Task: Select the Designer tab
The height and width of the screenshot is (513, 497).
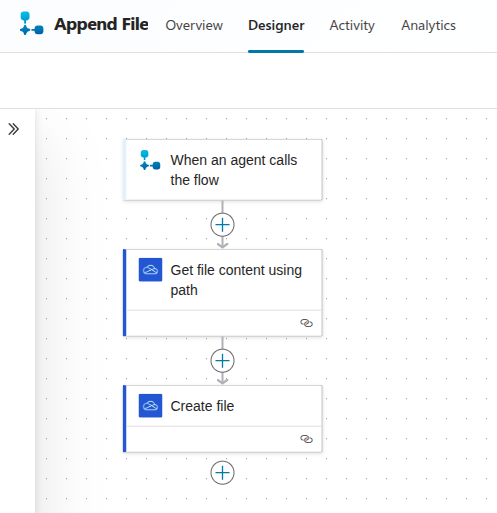Action: pyautogui.click(x=276, y=25)
